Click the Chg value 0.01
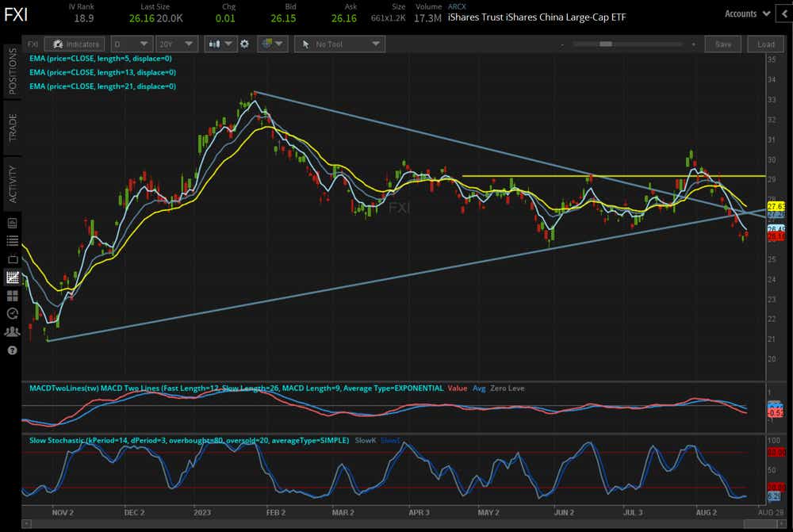793x532 pixels. coord(225,19)
